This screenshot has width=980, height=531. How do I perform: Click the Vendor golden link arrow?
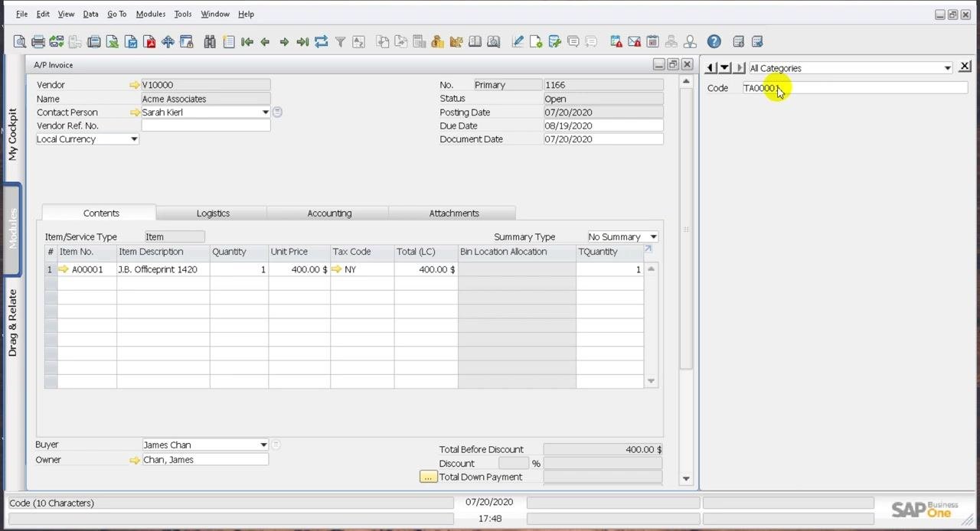(135, 85)
